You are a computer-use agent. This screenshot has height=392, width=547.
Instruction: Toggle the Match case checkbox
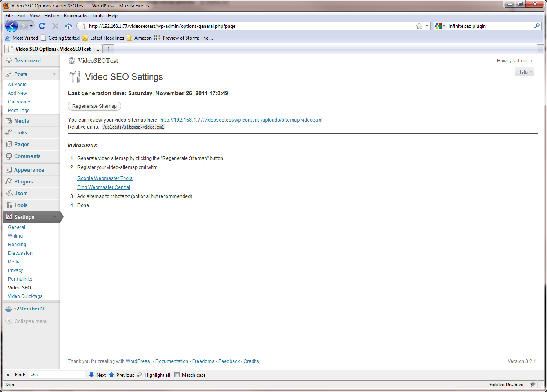177,375
